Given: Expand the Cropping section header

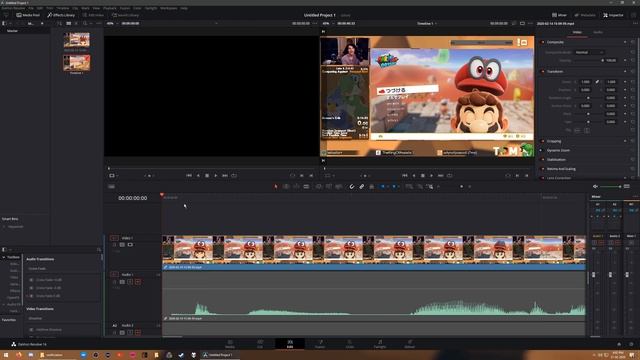Looking at the screenshot, I should point(554,141).
